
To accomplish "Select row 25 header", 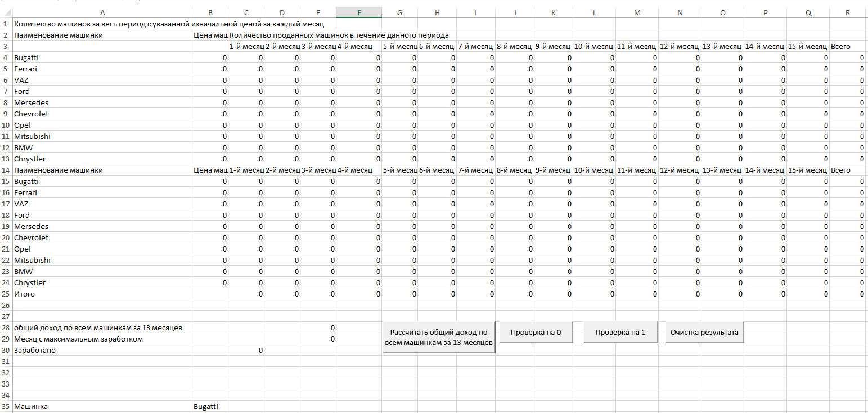I will coord(6,294).
